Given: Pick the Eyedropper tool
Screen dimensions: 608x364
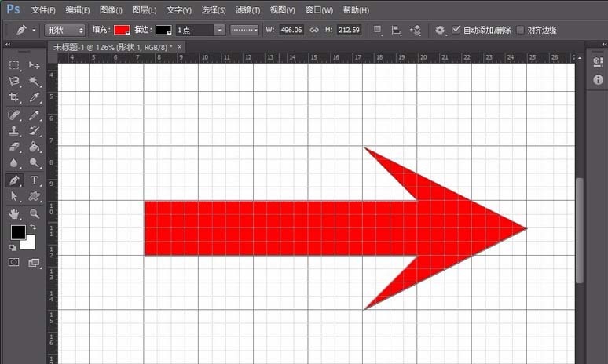Looking at the screenshot, I should (x=35, y=97).
